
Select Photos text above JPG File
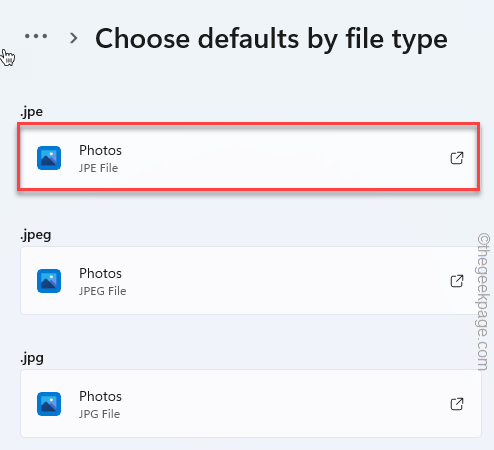(100, 396)
